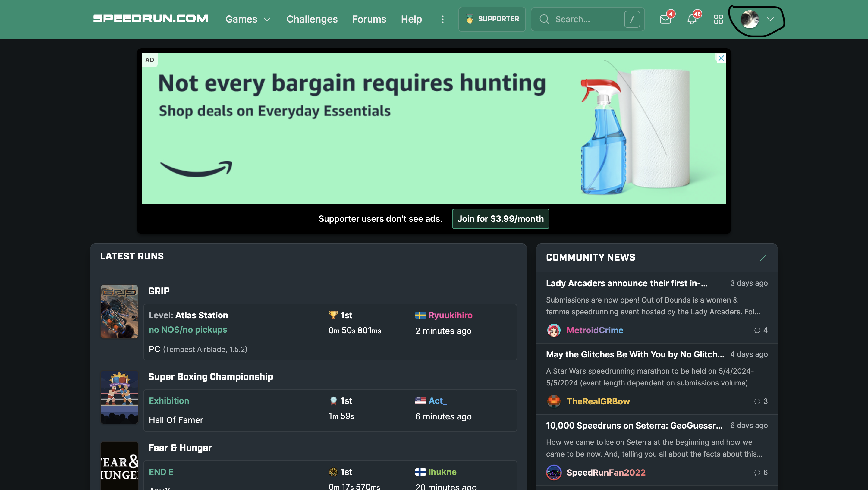Expand the user account dropdown chevron
Screen dimensions: 868x490
coord(770,19)
